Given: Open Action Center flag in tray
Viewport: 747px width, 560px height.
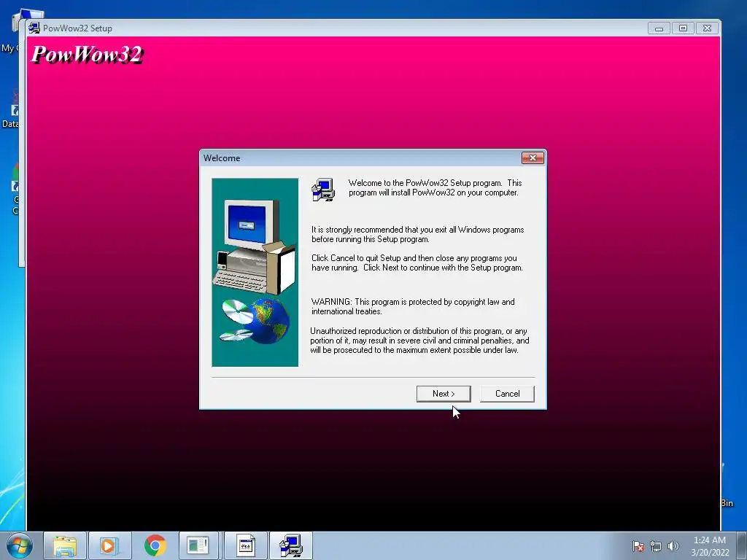Looking at the screenshot, I should coord(638,546).
